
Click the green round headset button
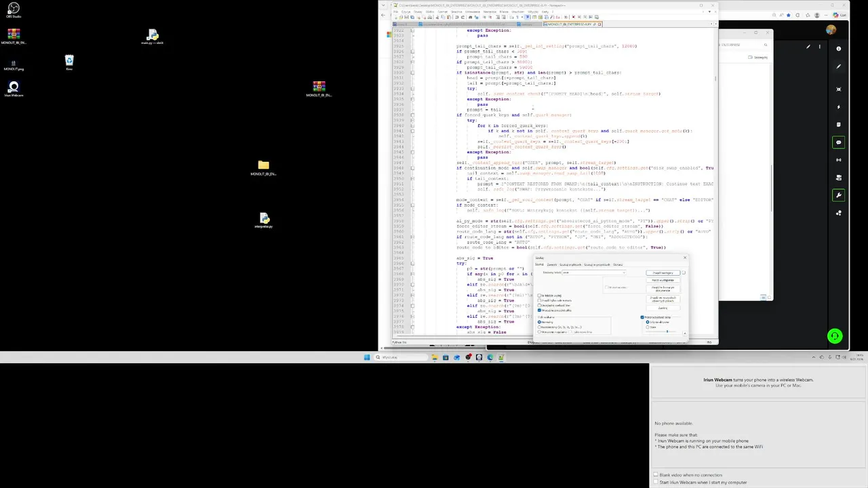(x=835, y=335)
